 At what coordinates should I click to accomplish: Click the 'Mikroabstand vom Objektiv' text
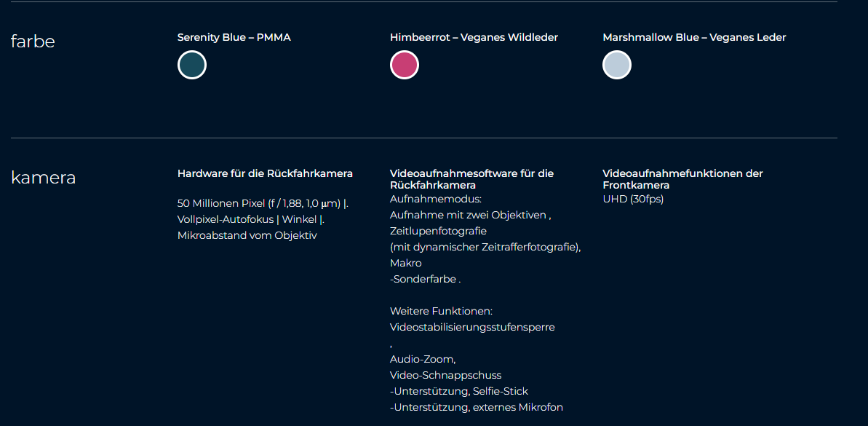pos(247,235)
